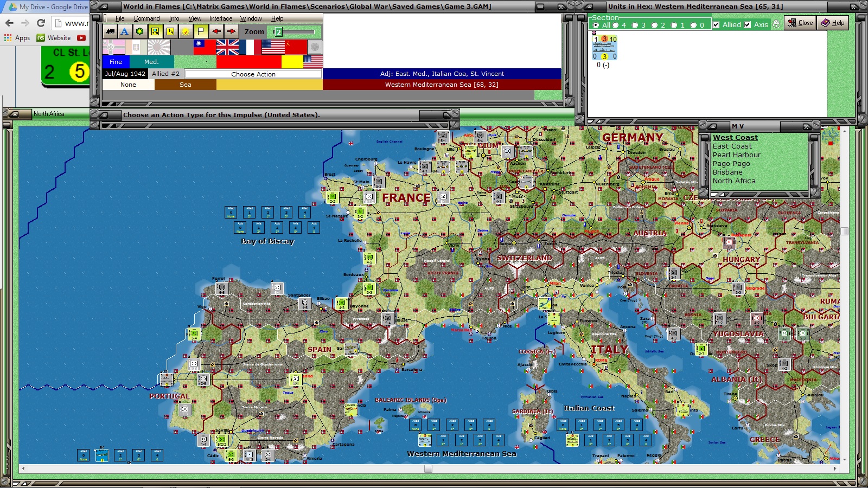Select the French tricolor flag
This screenshot has height=488, width=868.
coord(250,47)
